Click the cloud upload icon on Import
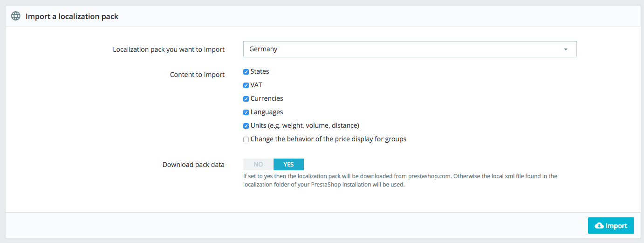Image resolution: width=644 pixels, height=243 pixels. [x=599, y=226]
